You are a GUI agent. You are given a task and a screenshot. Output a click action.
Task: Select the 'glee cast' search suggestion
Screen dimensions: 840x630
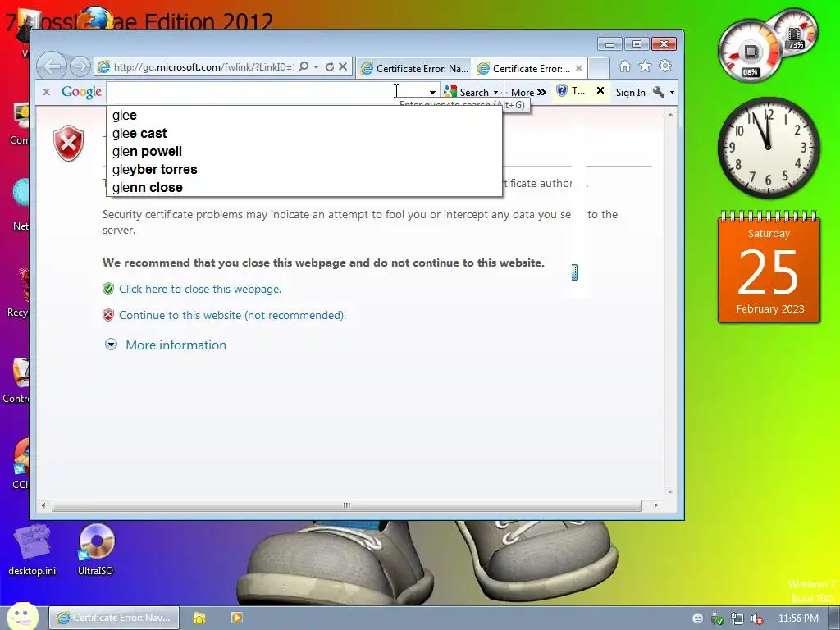[x=304, y=134]
